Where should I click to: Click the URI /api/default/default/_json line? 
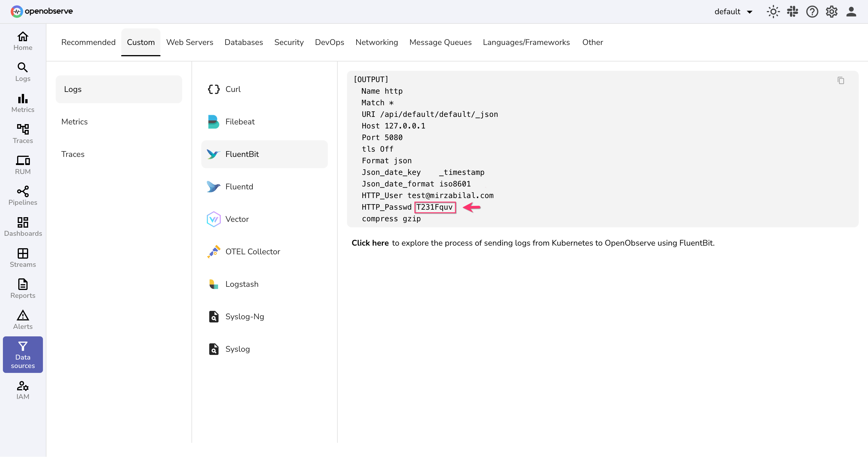(x=430, y=114)
